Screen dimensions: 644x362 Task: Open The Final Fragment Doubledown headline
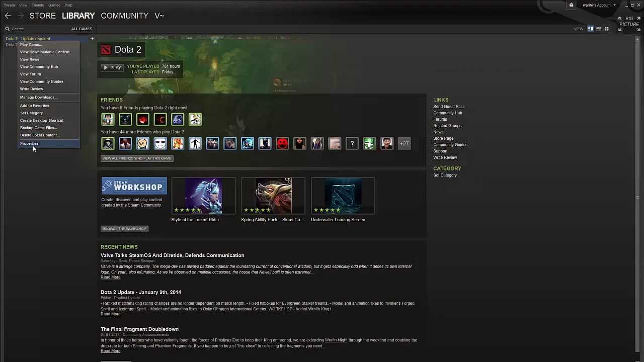(x=139, y=329)
